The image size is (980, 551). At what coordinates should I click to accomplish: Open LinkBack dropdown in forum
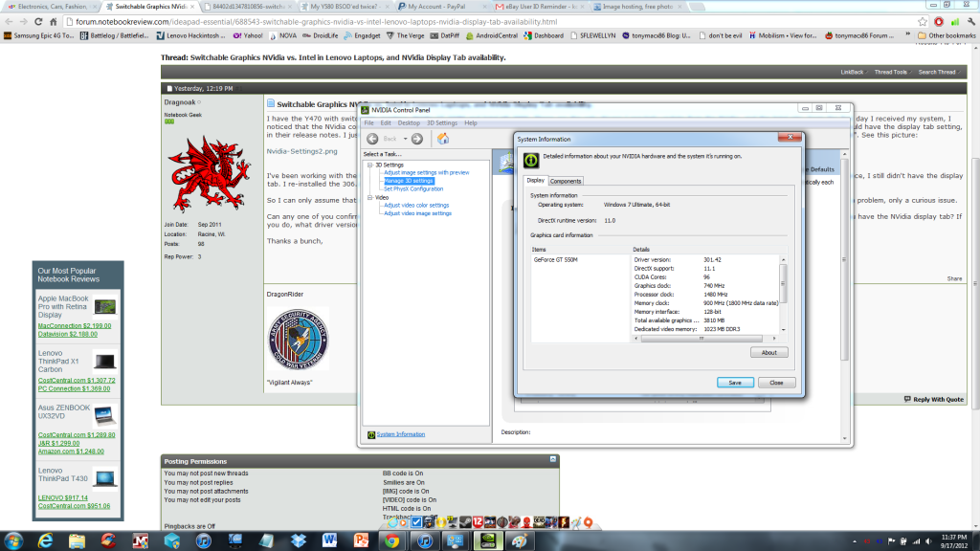[x=854, y=73]
